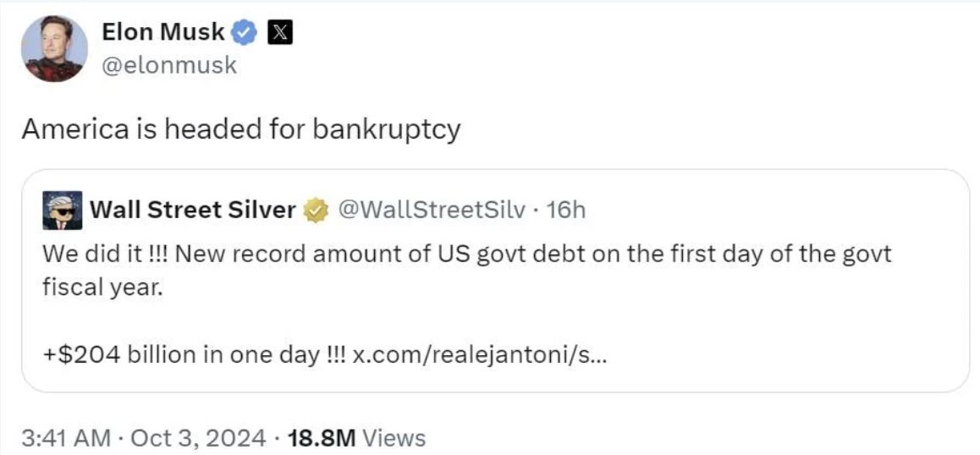Image resolution: width=980 pixels, height=455 pixels.
Task: Open the x.com/realejantoni link
Action: [x=477, y=354]
